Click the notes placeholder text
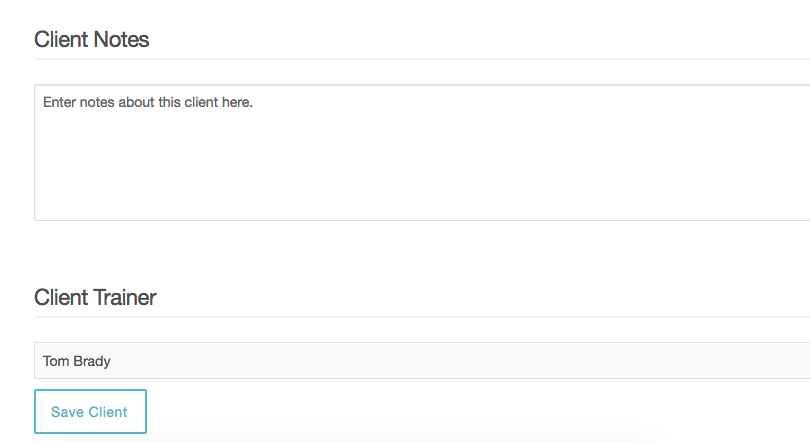Viewport: 810px width, 442px height. [147, 102]
